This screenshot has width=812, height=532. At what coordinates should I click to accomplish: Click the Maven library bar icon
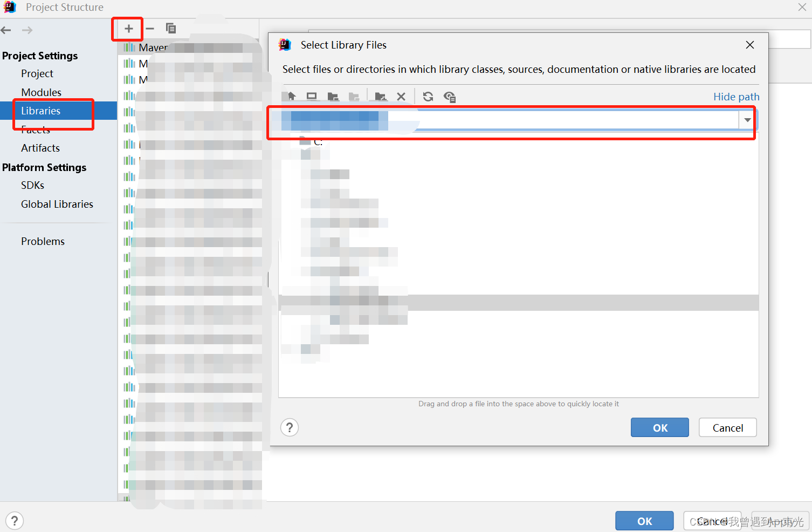tap(129, 47)
